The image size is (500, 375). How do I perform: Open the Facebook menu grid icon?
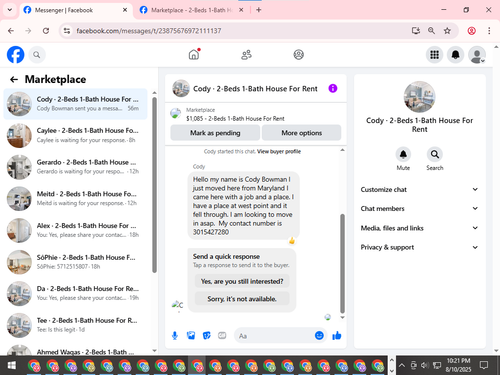(434, 55)
